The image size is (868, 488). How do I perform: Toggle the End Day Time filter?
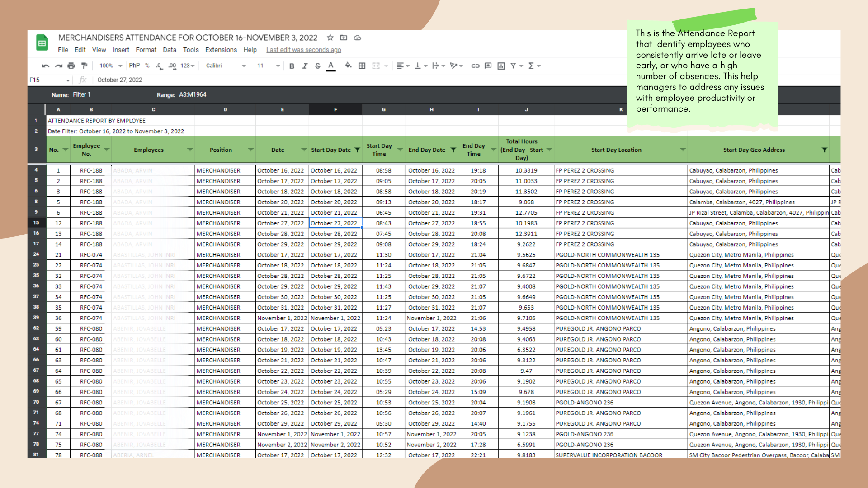(x=493, y=150)
